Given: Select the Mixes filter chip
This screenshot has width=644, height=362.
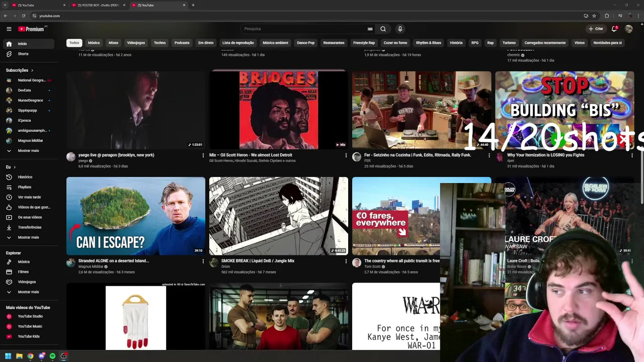Looking at the screenshot, I should (x=114, y=43).
